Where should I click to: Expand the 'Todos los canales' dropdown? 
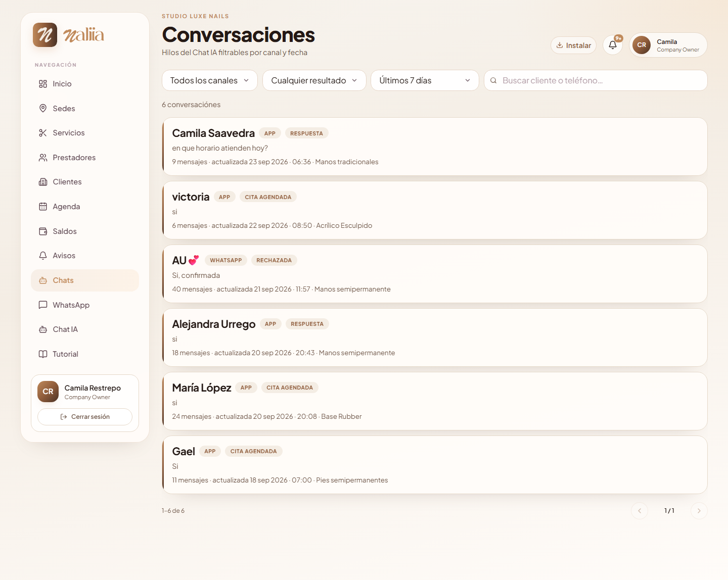pyautogui.click(x=210, y=80)
